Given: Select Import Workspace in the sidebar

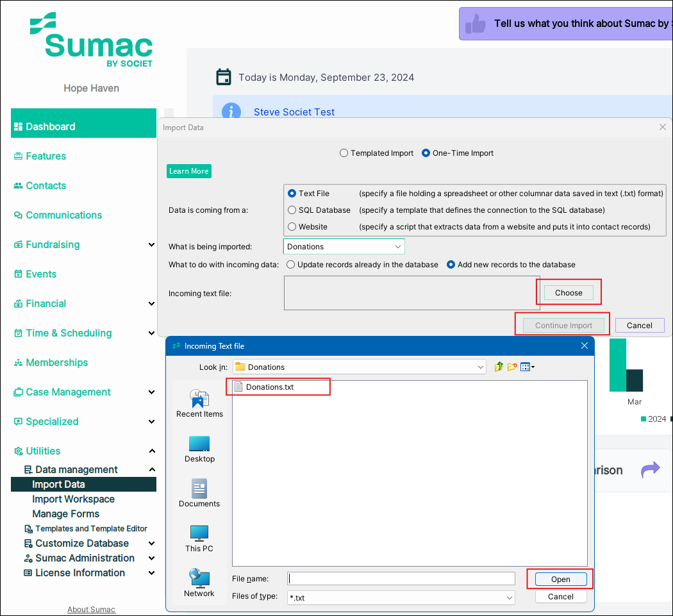Looking at the screenshot, I should click(x=74, y=499).
